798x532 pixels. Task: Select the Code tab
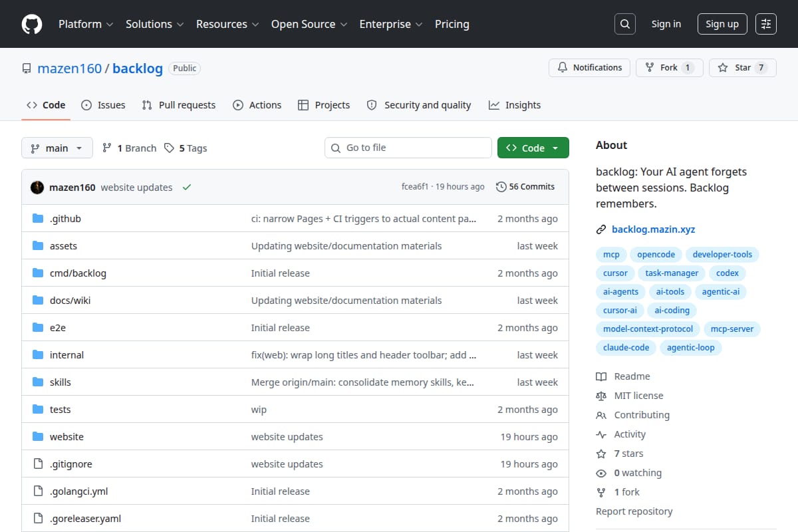pos(46,105)
